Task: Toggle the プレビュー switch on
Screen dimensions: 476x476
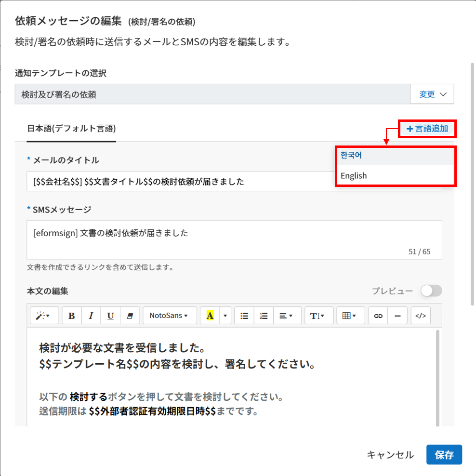Action: point(431,291)
